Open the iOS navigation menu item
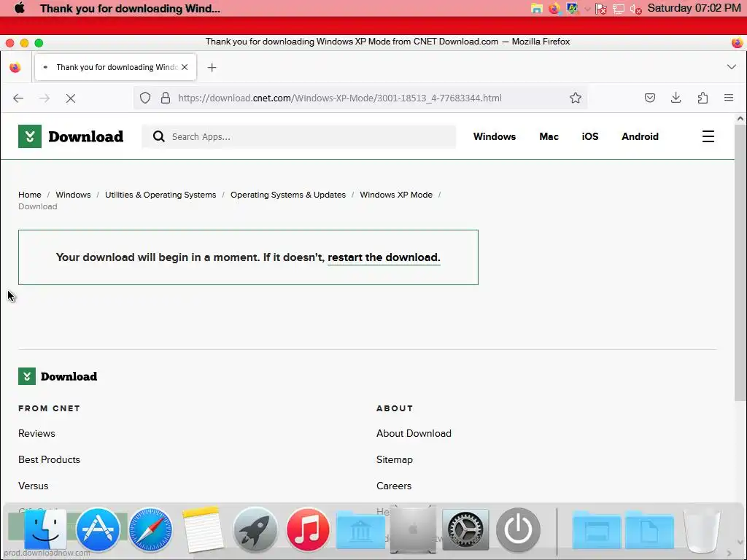 point(589,136)
